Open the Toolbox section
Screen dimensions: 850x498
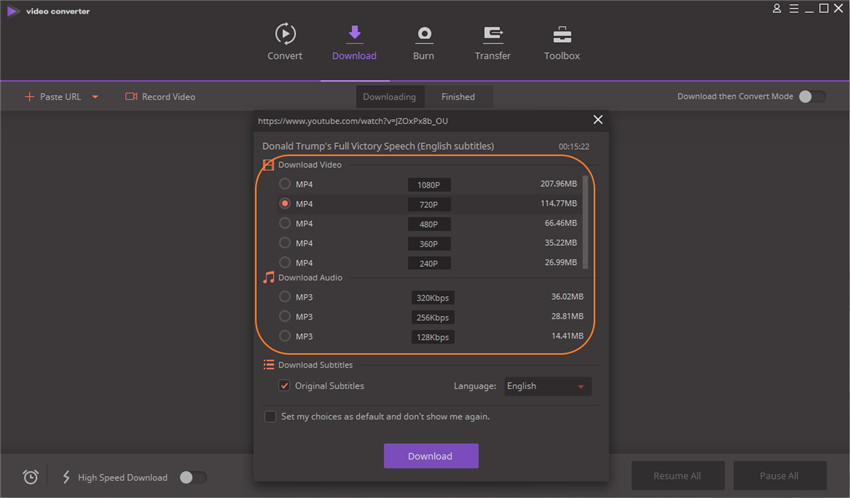pos(562,42)
